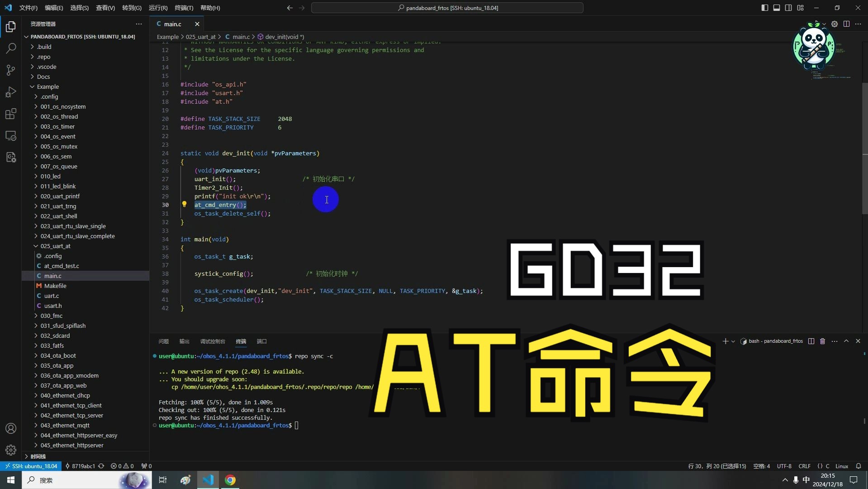Image resolution: width=868 pixels, height=489 pixels.
Task: Split the terminal
Action: pos(811,341)
